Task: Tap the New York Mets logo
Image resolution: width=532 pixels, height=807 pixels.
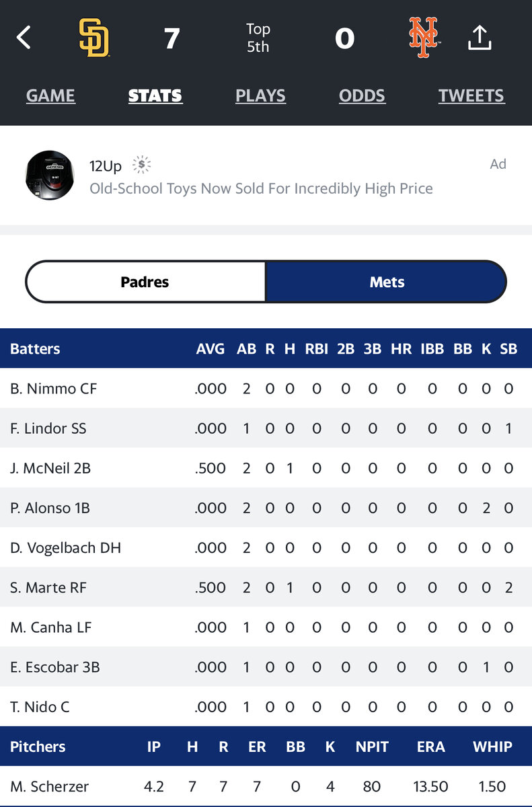Action: pos(424,38)
